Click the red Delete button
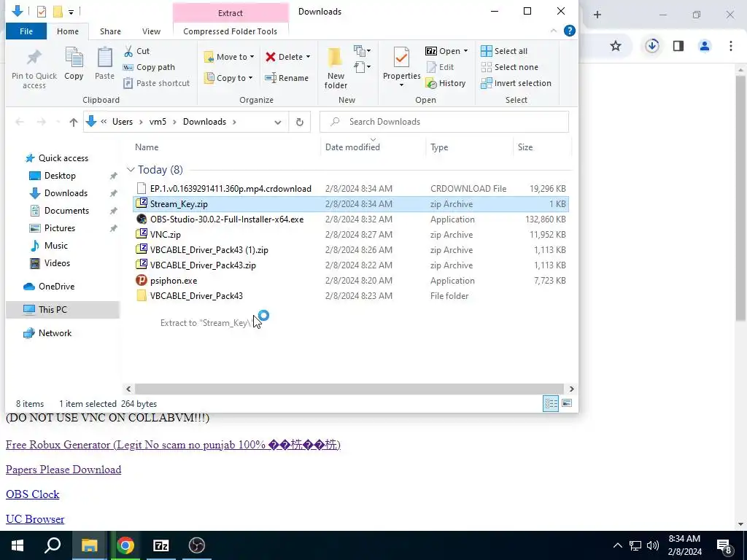The image size is (747, 560). (x=285, y=57)
